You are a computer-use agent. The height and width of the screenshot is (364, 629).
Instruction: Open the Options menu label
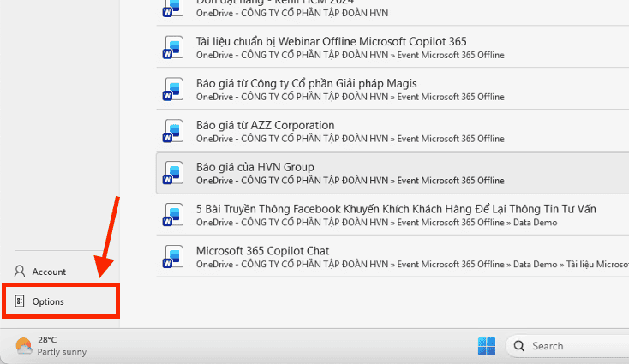pyautogui.click(x=48, y=301)
